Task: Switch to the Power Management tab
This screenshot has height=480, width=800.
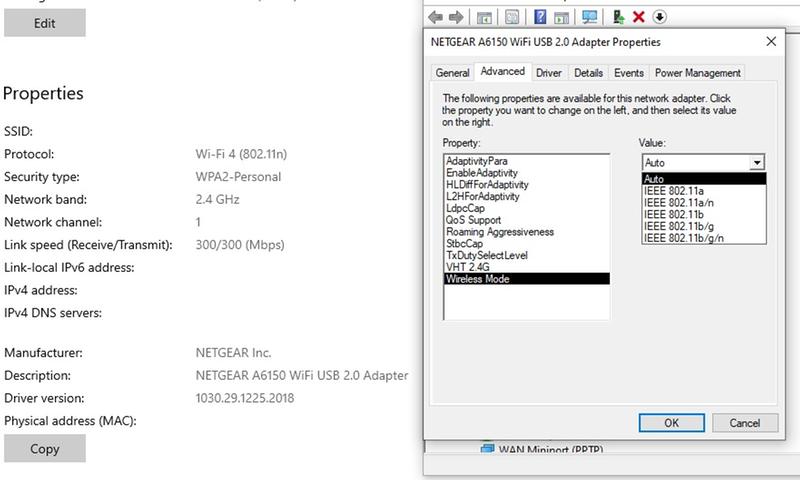Action: tap(697, 73)
